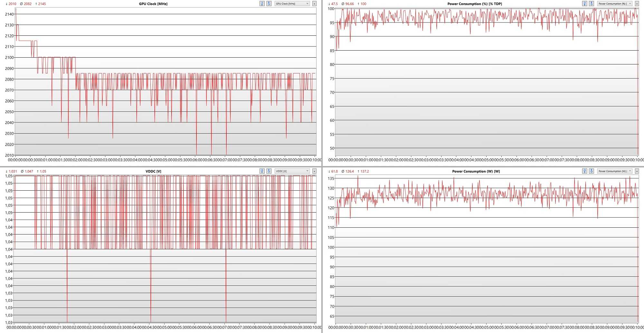
Task: Click the GPU Clock [MHz] chart title
Action: coord(153,4)
